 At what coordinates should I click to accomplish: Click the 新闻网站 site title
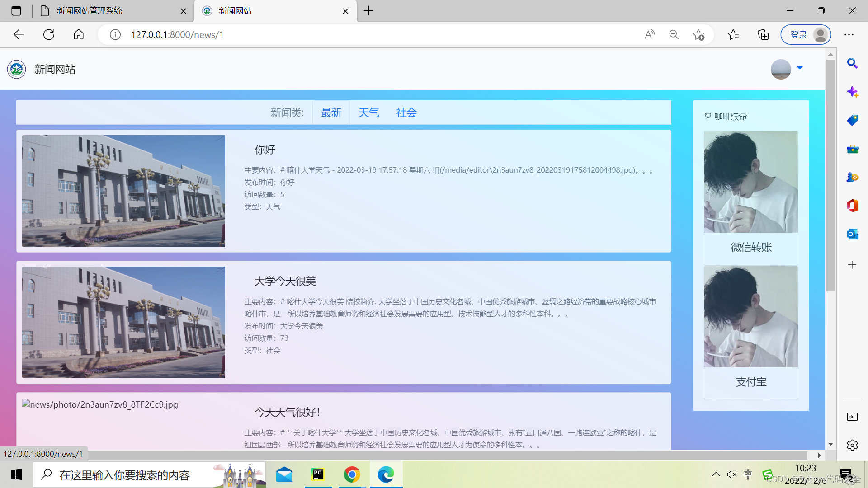click(55, 69)
